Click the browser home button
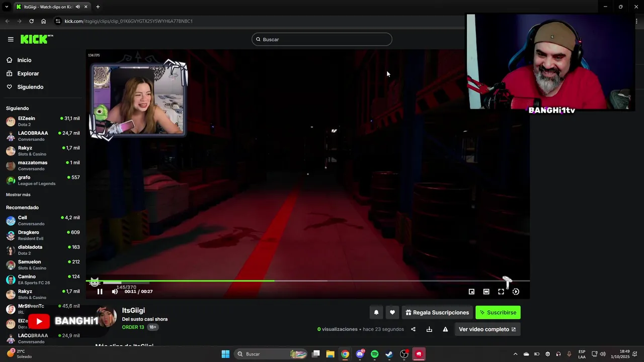The image size is (644, 362). pos(43,21)
